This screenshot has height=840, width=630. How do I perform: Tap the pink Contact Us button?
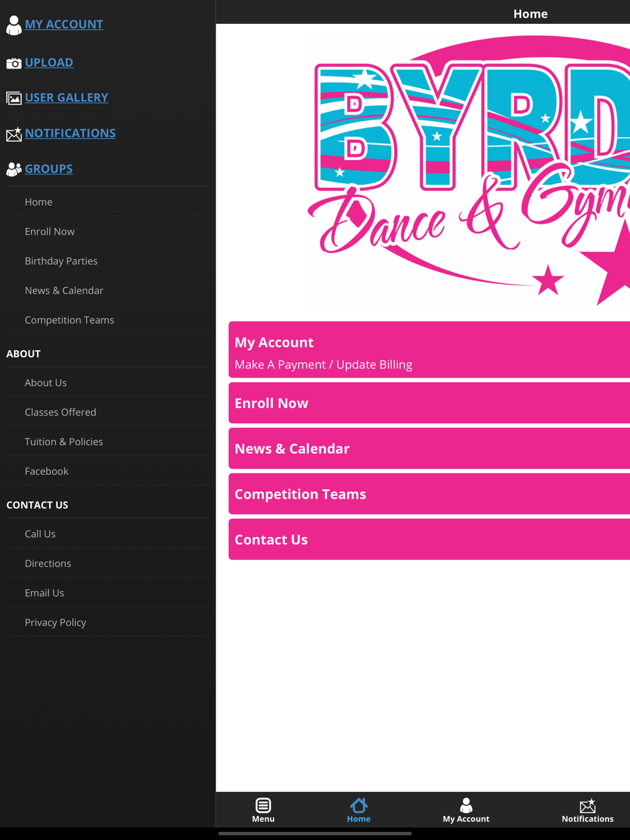[x=429, y=539]
